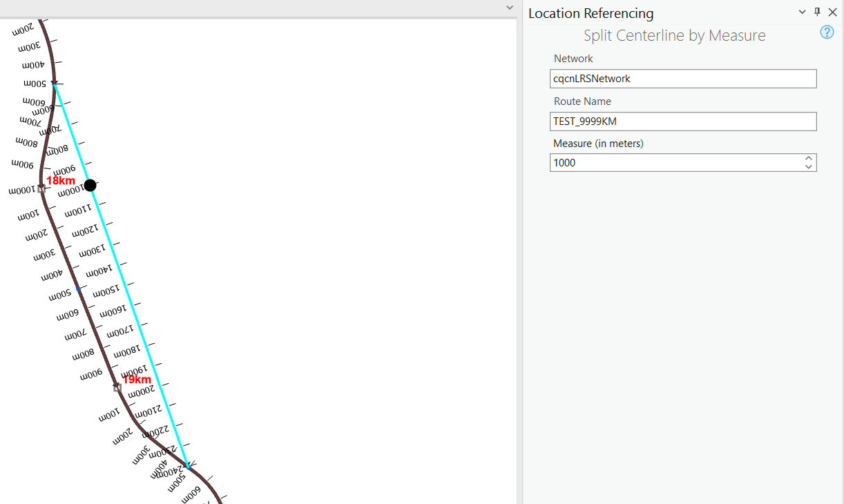Select the black split point on the map
Screen dimensions: 844x504
point(90,185)
